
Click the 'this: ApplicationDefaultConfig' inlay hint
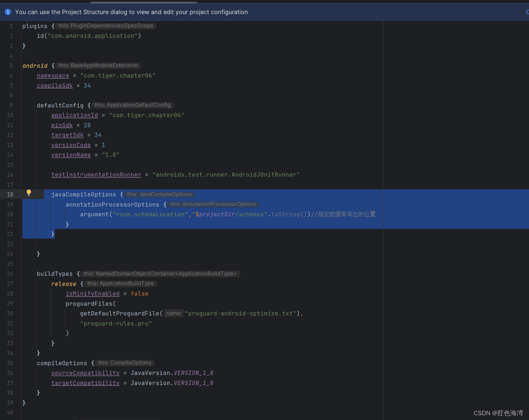pyautogui.click(x=132, y=105)
